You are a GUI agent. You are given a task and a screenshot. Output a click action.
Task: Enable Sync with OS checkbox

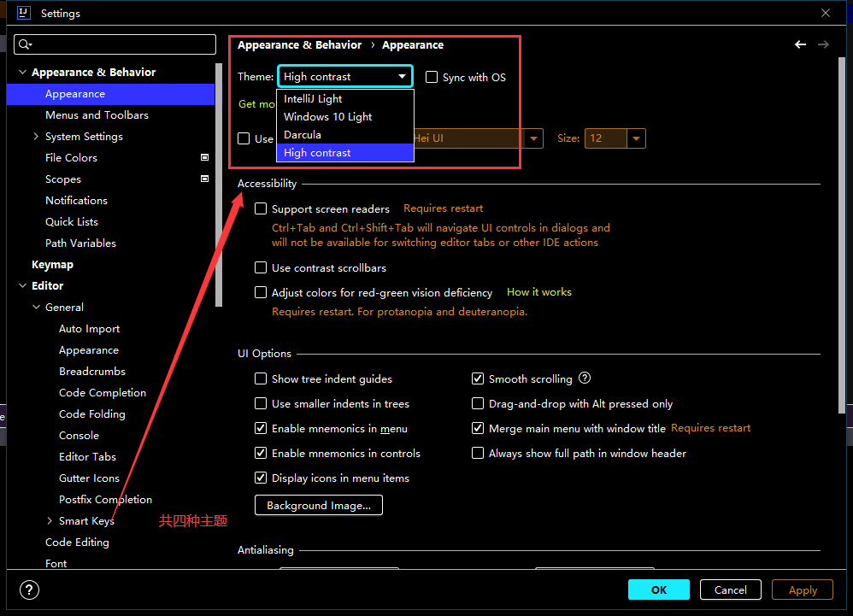[x=432, y=77]
